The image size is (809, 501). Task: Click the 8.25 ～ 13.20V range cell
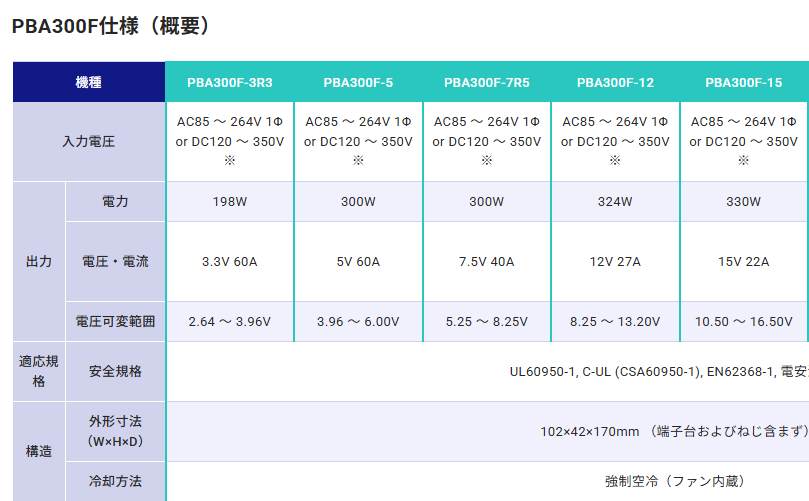615,321
